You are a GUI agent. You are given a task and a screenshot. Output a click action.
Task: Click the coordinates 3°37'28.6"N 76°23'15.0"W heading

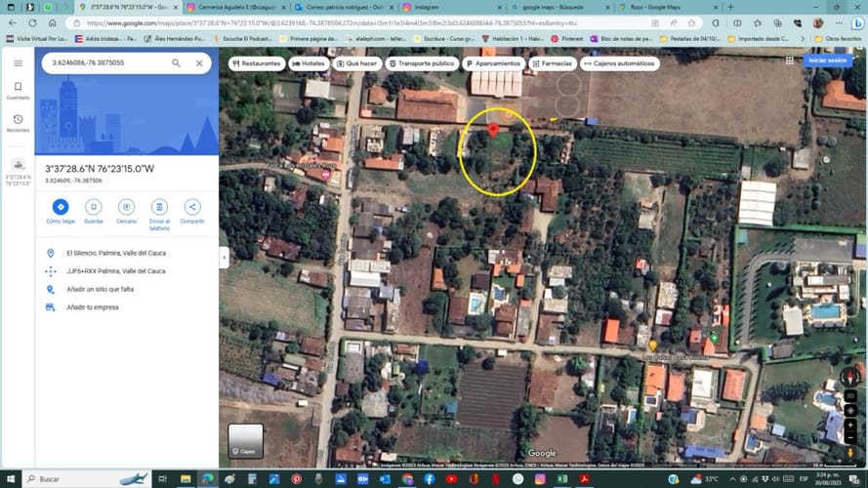coord(100,169)
